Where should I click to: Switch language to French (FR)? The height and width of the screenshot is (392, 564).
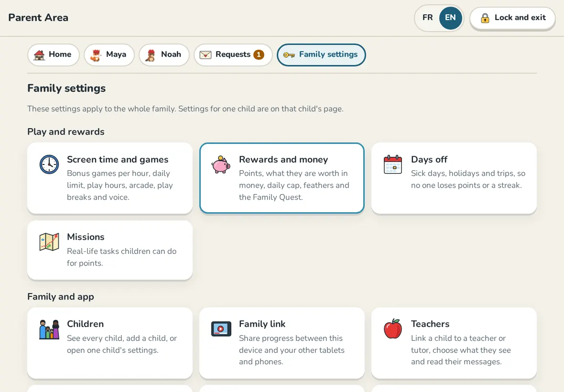coord(427,18)
